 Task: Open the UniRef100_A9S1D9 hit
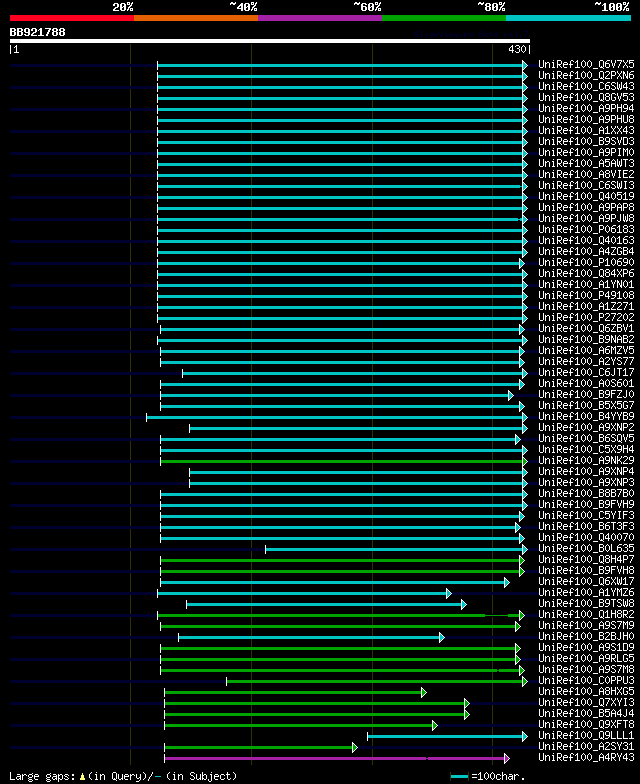point(586,648)
